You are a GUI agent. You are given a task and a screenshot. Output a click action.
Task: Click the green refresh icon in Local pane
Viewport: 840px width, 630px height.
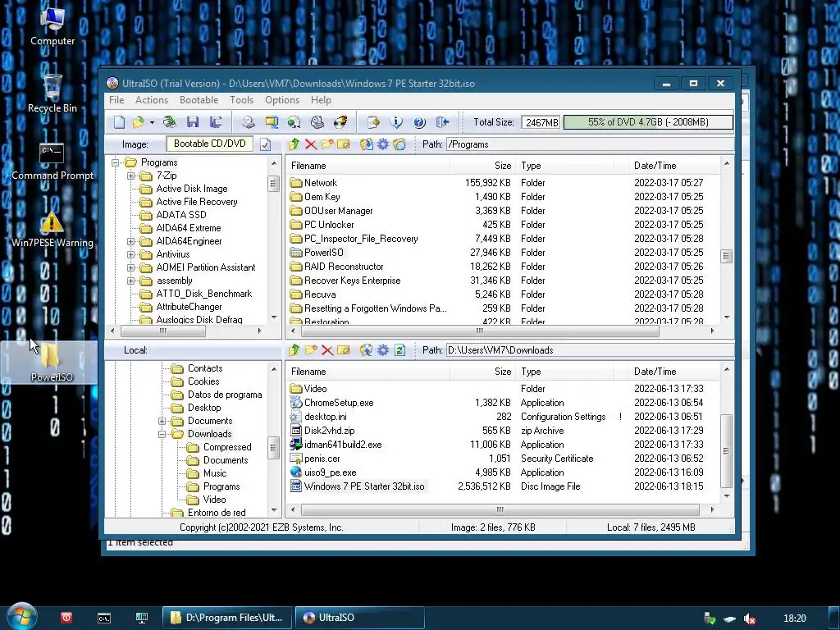(399, 349)
